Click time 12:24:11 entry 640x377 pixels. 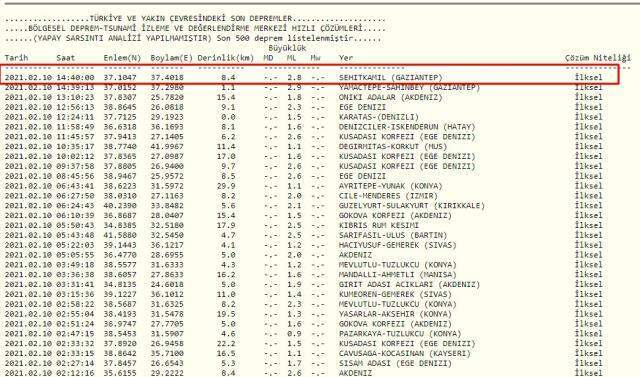[75, 117]
